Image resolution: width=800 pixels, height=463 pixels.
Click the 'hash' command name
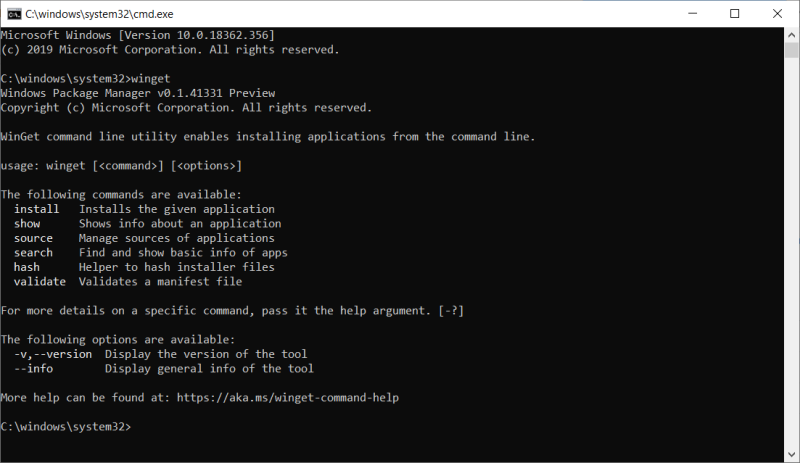point(27,267)
